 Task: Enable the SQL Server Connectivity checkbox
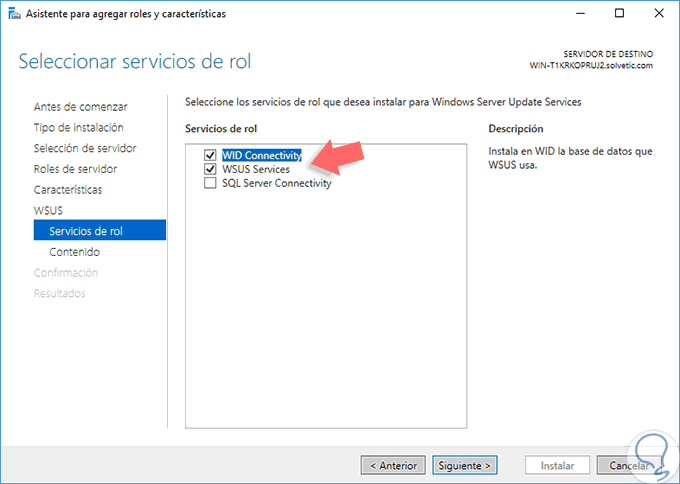(210, 184)
